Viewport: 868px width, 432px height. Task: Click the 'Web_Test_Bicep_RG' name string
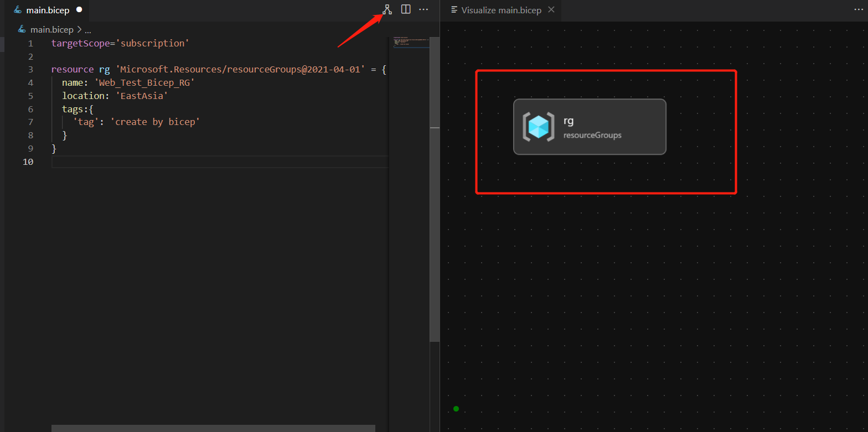click(144, 83)
